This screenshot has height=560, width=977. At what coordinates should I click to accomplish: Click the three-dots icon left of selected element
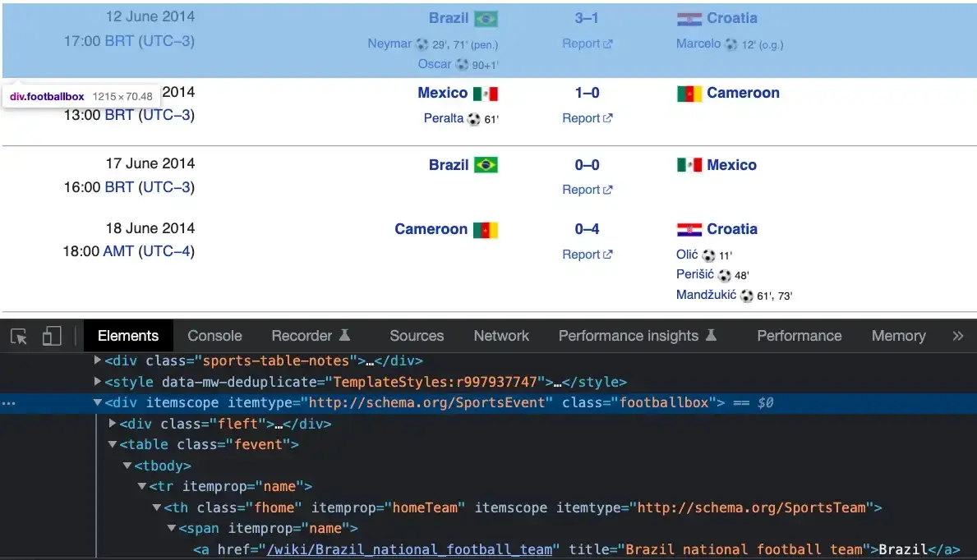pos(8,403)
